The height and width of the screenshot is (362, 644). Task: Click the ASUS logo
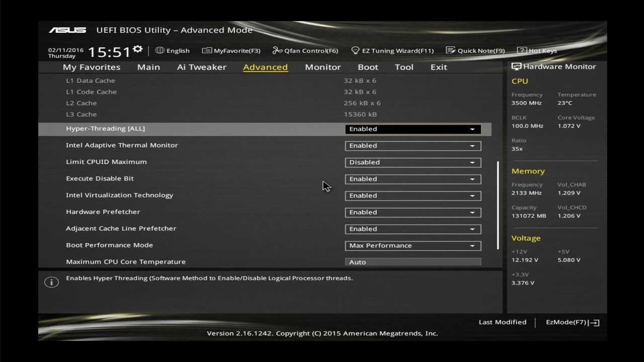click(67, 30)
